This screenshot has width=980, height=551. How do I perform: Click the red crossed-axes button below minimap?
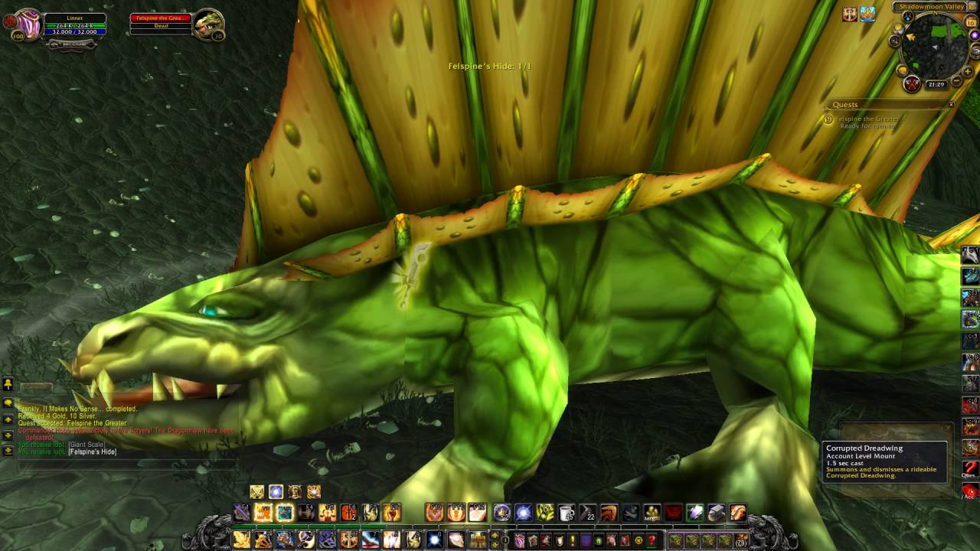pos(912,83)
